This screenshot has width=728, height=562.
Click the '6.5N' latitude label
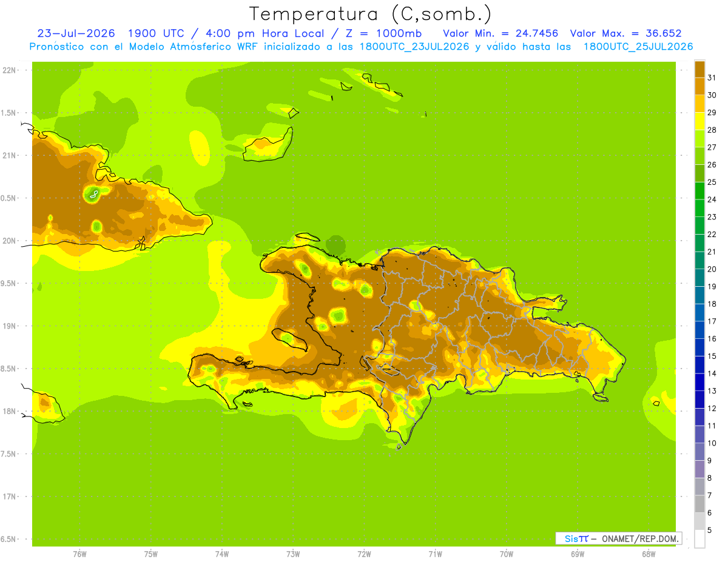click(9, 539)
